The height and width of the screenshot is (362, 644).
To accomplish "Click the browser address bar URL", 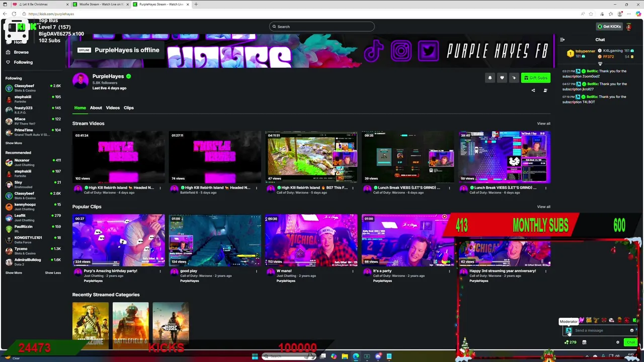I will coord(51,14).
